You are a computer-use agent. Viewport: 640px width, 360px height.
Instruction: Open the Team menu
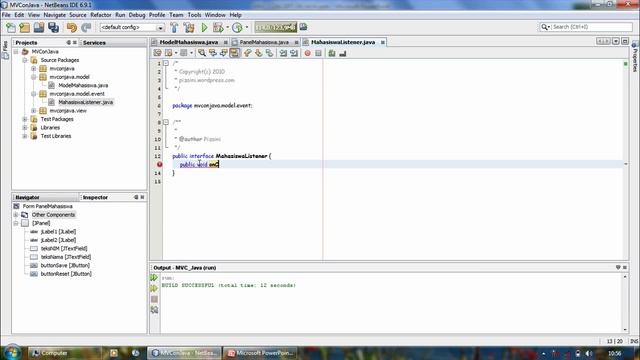(x=176, y=15)
